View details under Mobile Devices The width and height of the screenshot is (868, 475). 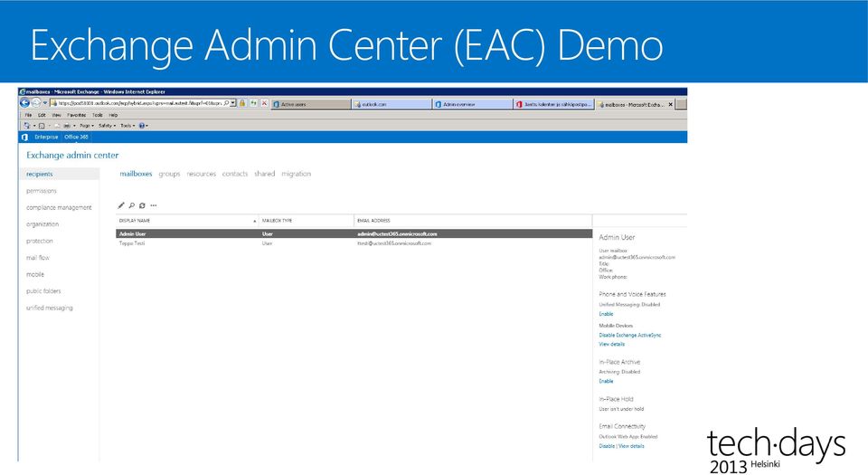click(x=611, y=345)
